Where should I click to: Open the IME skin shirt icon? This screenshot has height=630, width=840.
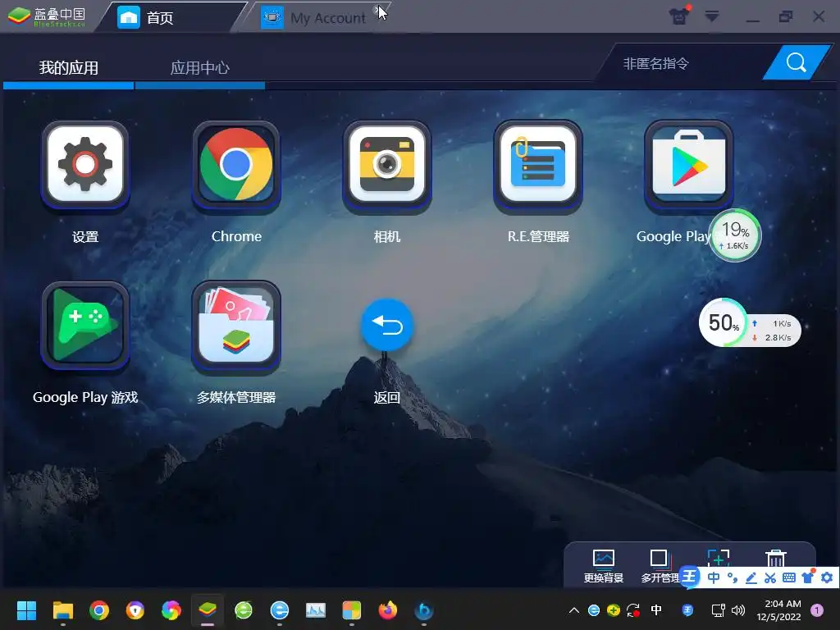click(x=808, y=577)
